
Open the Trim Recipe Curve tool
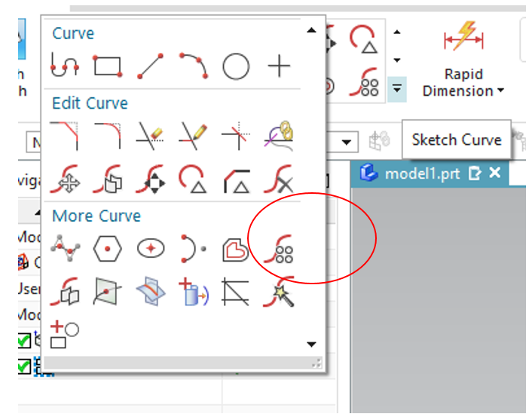(279, 136)
